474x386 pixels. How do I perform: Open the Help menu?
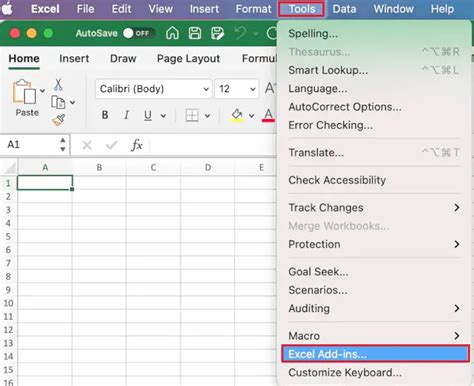[442, 9]
